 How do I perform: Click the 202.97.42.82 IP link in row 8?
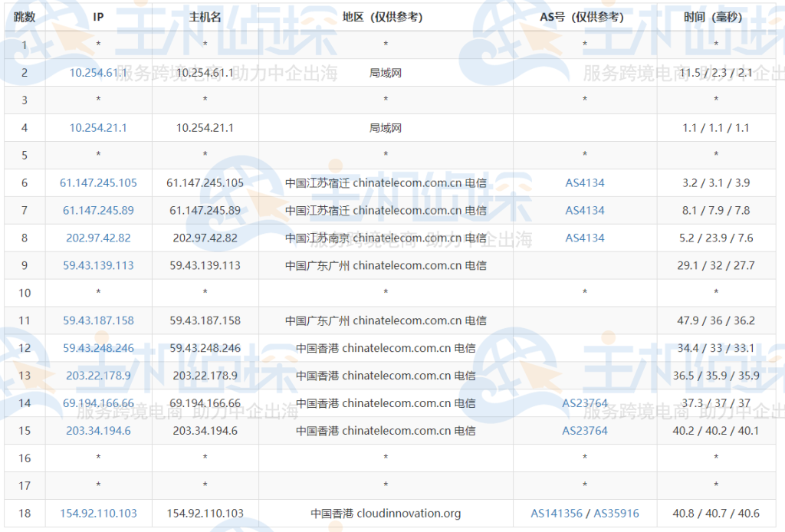[x=98, y=238]
